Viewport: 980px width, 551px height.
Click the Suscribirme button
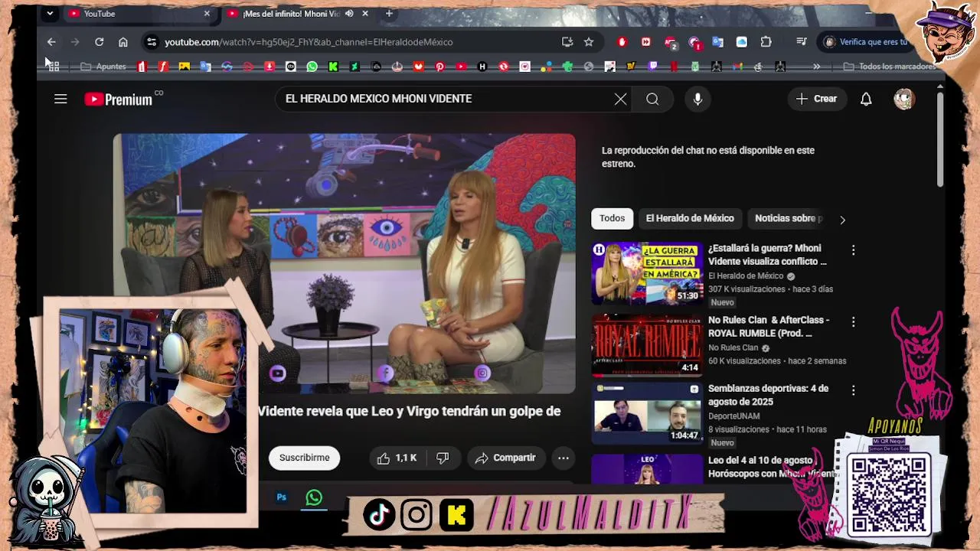pos(304,458)
